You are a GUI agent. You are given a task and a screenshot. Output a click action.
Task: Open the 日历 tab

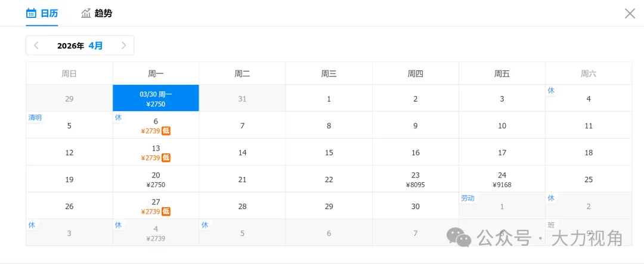pos(49,13)
